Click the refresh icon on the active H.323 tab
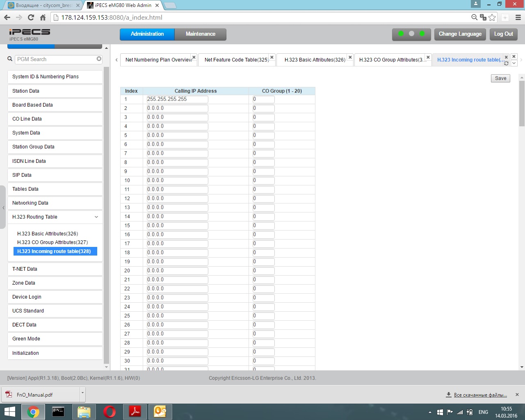 (x=506, y=63)
